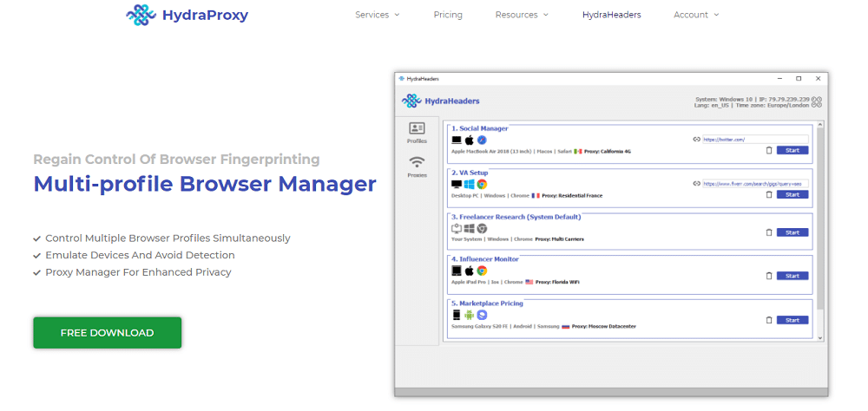Viewport: 868px width, 411px height.
Task: Start the Marketplace Pricing profile
Action: tap(792, 320)
